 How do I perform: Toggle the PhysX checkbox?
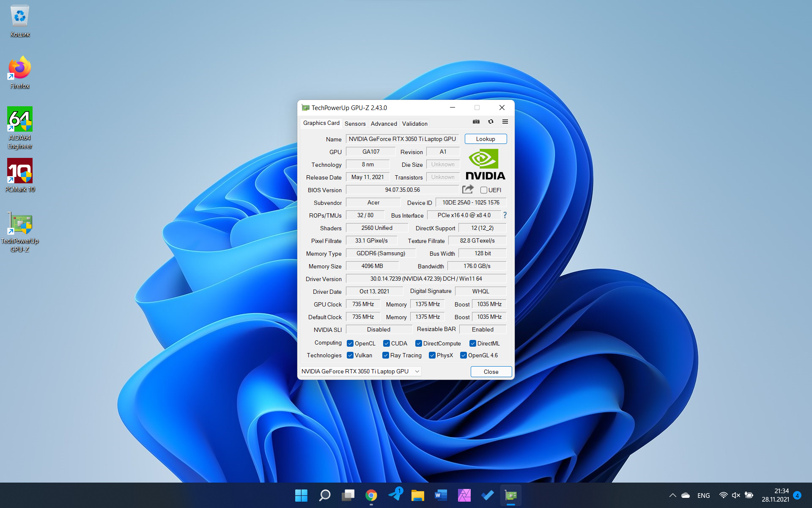432,355
